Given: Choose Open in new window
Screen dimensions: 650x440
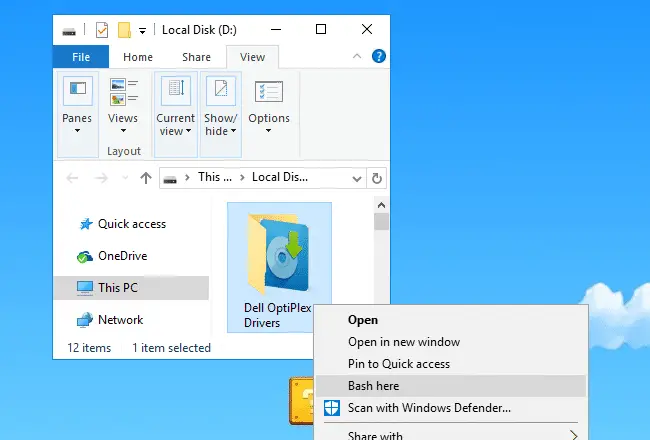Looking at the screenshot, I should pos(451,342).
